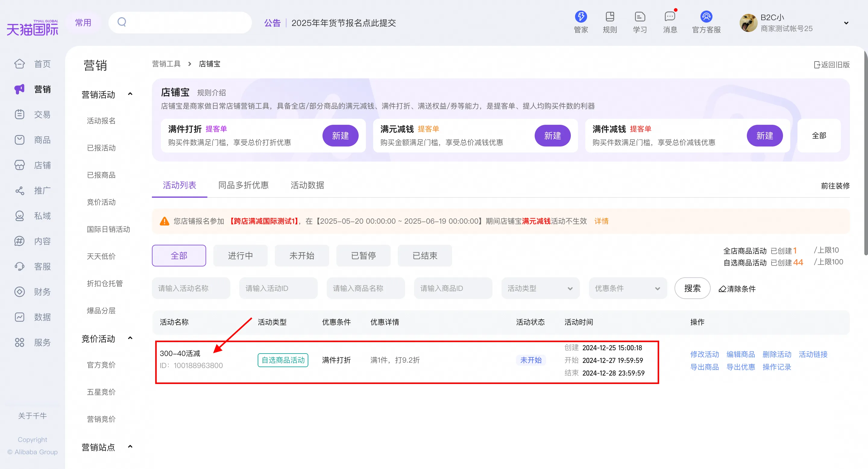Open 官方竞价 menu item
The height and width of the screenshot is (469, 868).
101,365
